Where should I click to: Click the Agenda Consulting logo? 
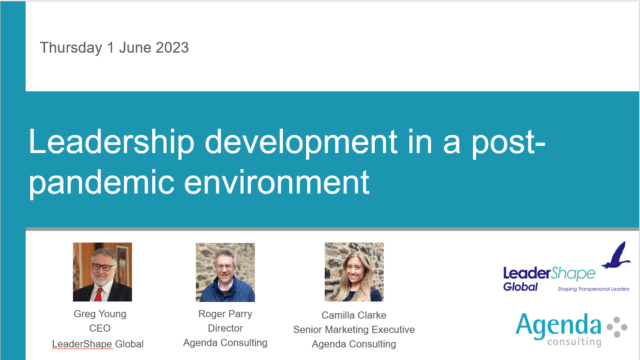click(571, 330)
